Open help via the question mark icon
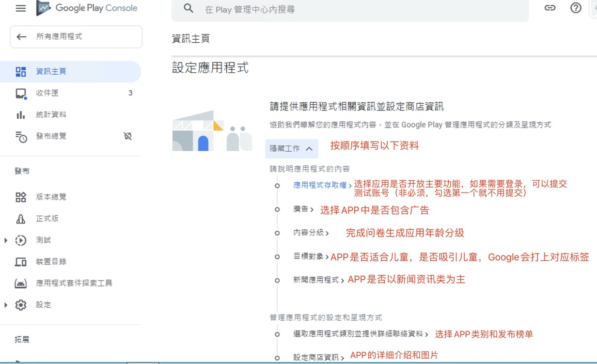The width and height of the screenshot is (597, 364). pos(575,8)
